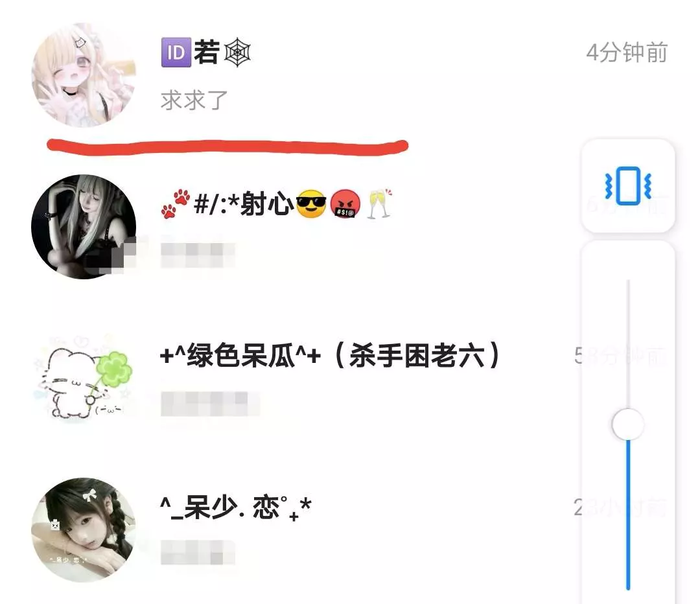The height and width of the screenshot is (604, 700).
Task: Click the purple ID badge icon
Action: pos(176,52)
